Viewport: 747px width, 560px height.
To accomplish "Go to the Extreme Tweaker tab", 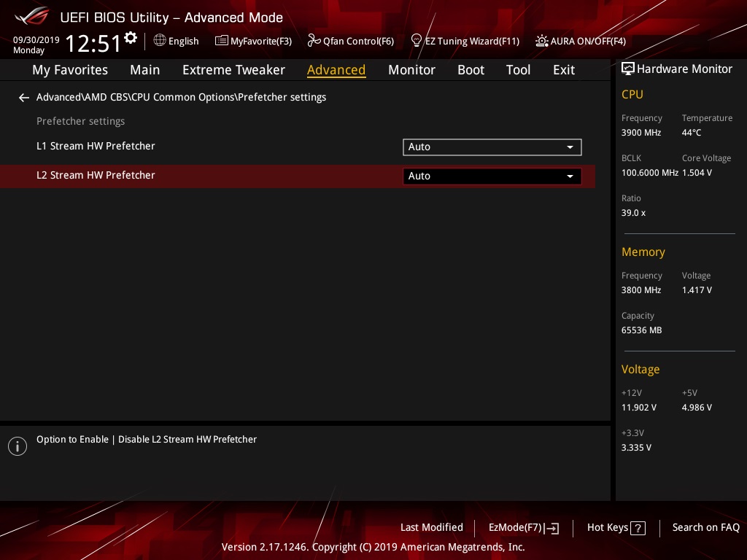I will click(233, 70).
